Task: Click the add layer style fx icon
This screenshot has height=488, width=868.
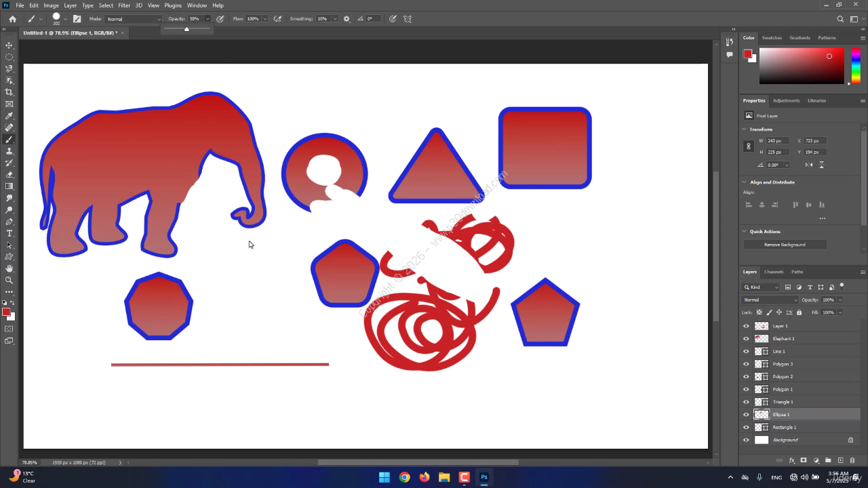Action: click(791, 460)
